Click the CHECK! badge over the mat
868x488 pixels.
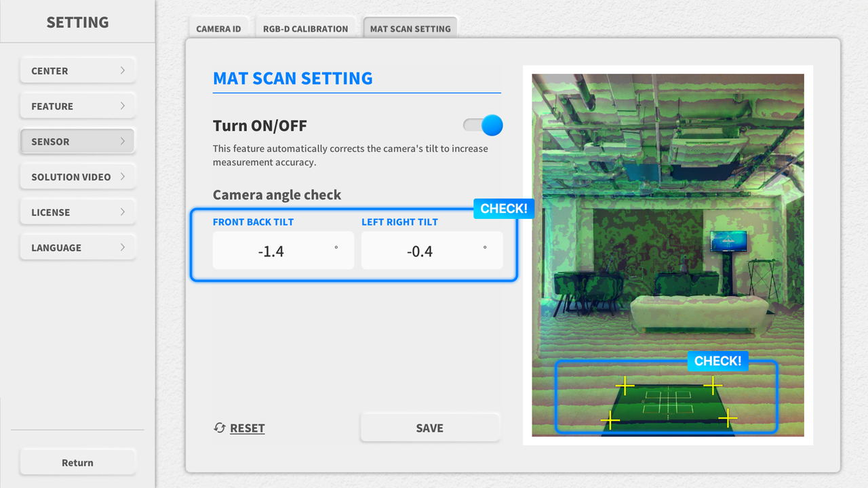pos(718,361)
